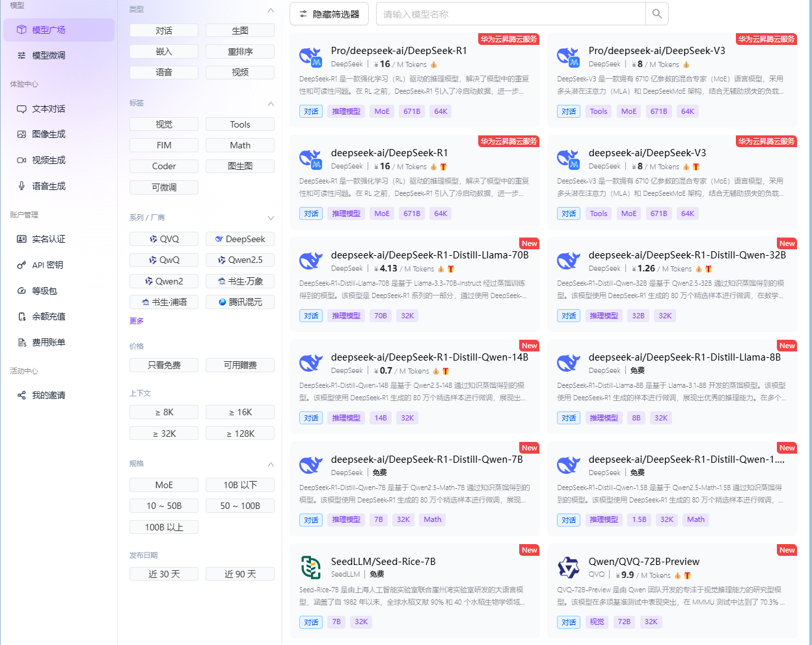Click the search magnifier icon

click(x=657, y=14)
